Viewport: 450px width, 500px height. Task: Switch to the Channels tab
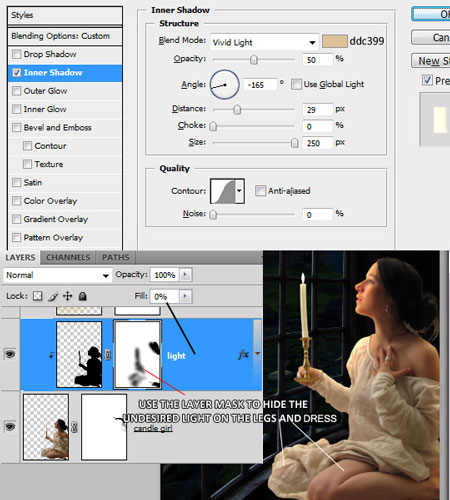[x=68, y=257]
